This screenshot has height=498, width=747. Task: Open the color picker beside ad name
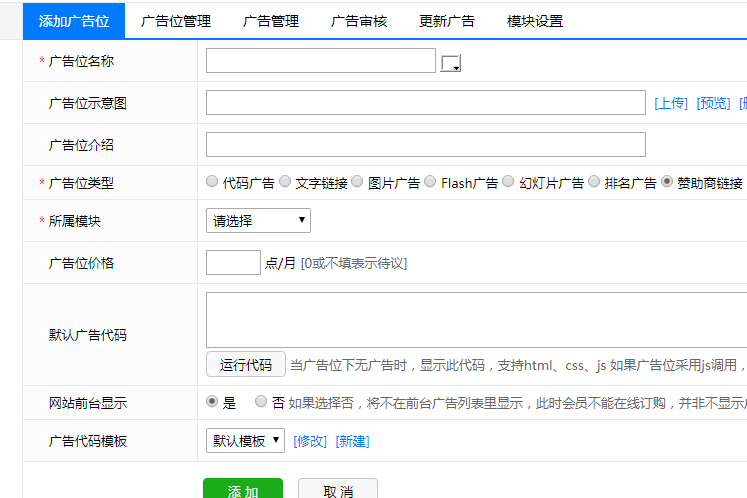click(x=451, y=63)
